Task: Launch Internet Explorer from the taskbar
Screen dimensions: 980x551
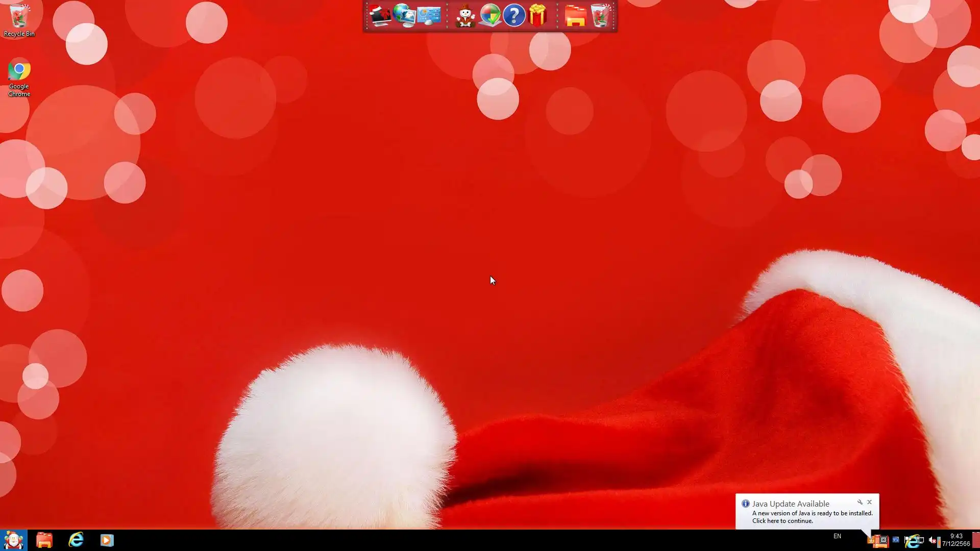Action: (x=76, y=540)
